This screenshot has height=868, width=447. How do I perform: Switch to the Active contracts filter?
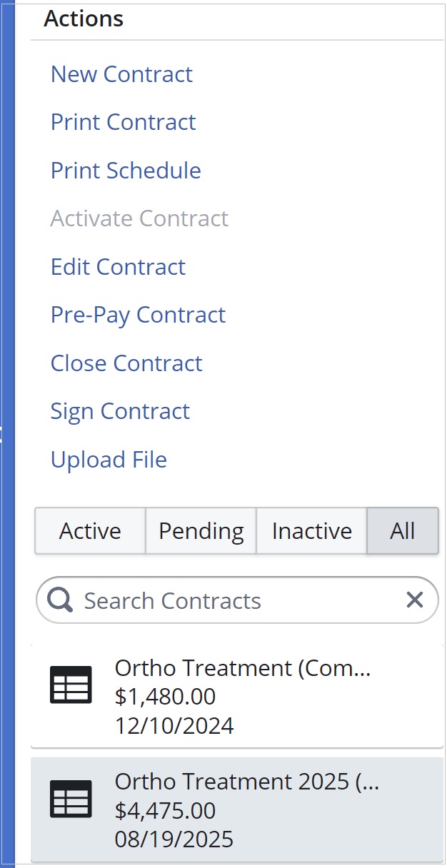pyautogui.click(x=90, y=530)
